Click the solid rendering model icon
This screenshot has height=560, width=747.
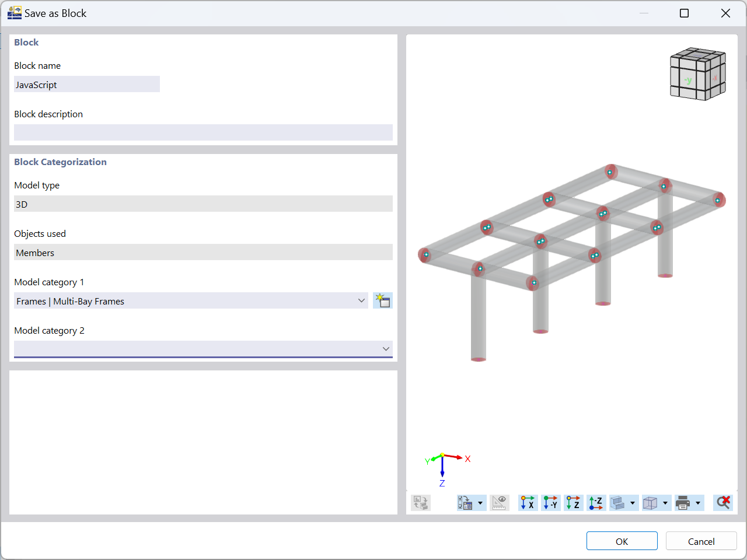pos(617,503)
